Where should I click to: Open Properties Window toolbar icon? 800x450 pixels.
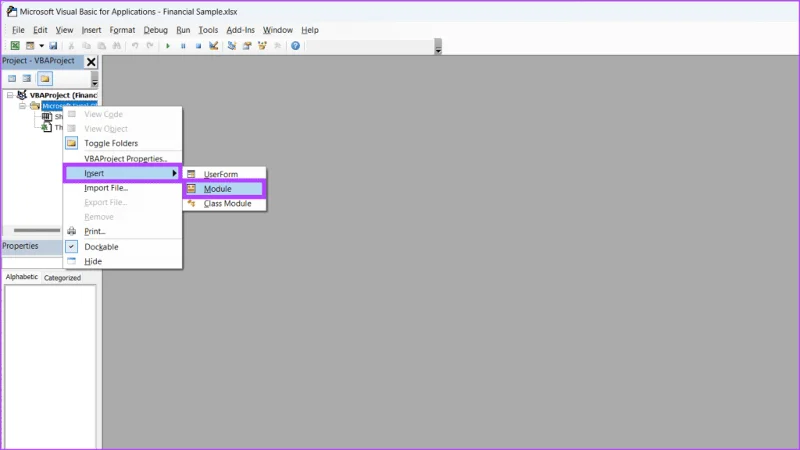247,46
